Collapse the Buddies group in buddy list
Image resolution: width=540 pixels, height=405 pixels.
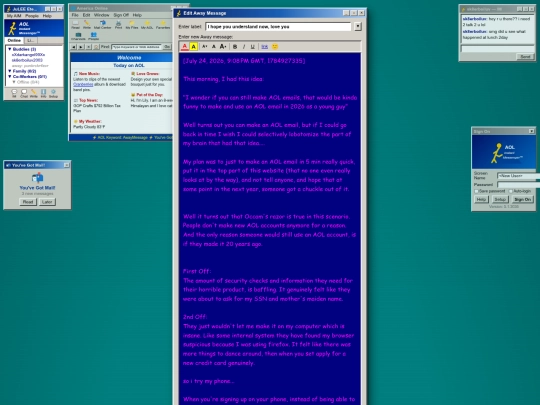click(x=10, y=49)
